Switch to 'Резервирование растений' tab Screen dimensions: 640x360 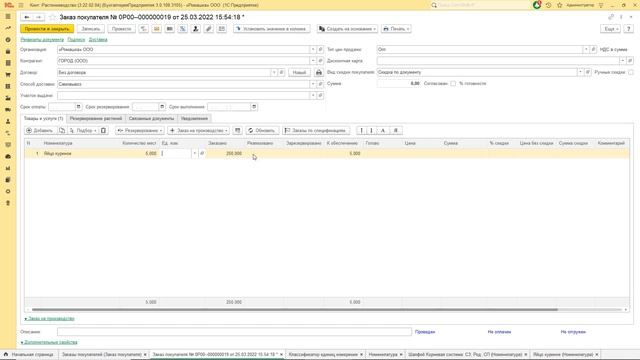(96, 118)
